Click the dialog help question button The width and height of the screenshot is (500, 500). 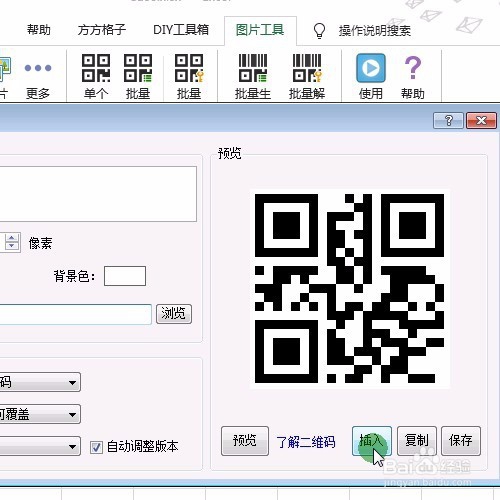pos(448,120)
